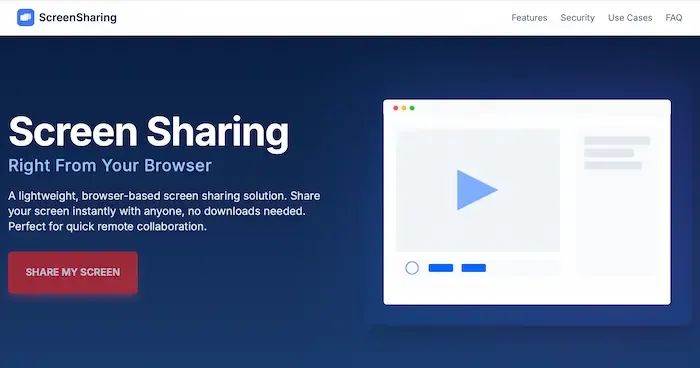The image size is (700, 368).
Task: Select the circle outline below the video
Action: (x=412, y=268)
